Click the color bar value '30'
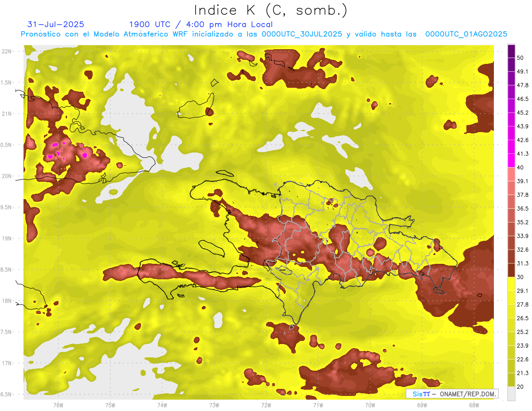 point(520,277)
